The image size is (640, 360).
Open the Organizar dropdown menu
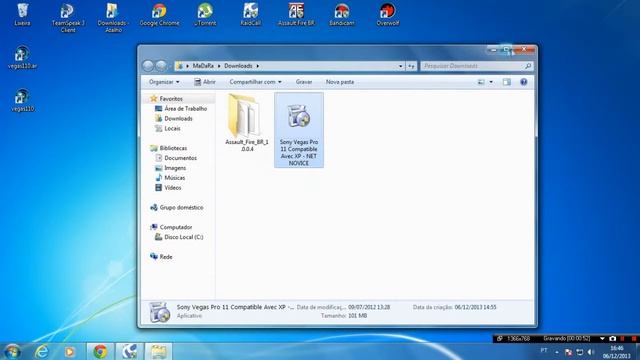(x=164, y=82)
